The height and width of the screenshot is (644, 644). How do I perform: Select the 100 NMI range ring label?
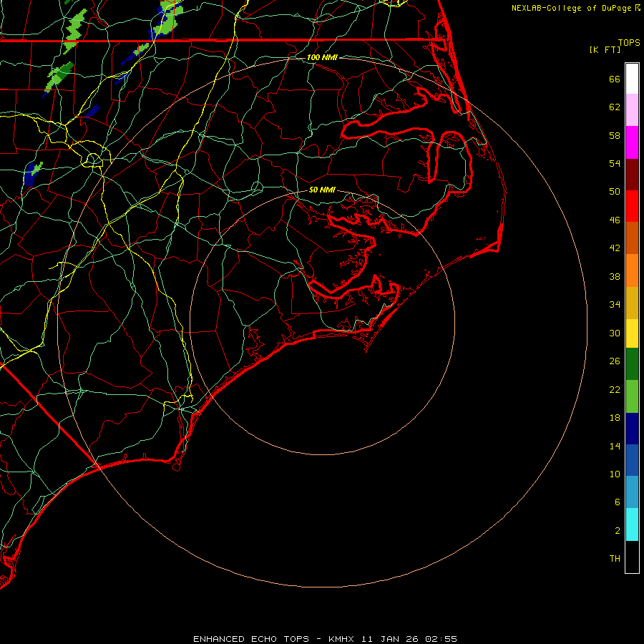(322, 57)
